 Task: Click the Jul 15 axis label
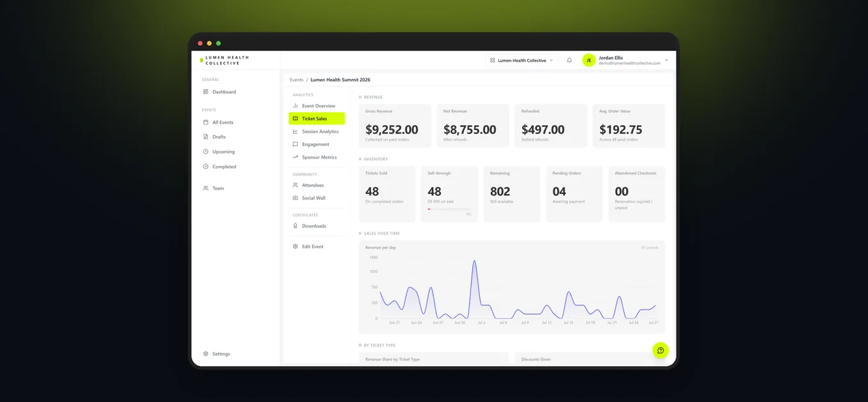pyautogui.click(x=567, y=323)
